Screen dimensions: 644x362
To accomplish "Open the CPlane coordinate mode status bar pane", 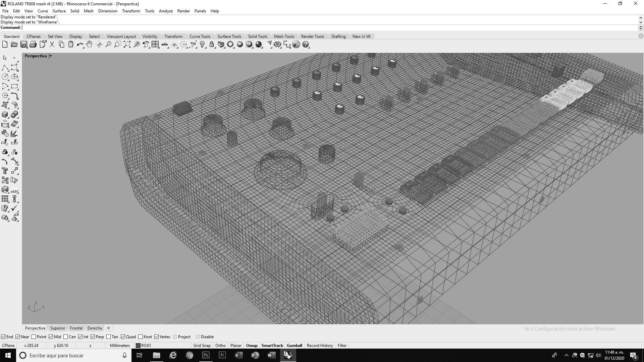I will pos(8,346).
